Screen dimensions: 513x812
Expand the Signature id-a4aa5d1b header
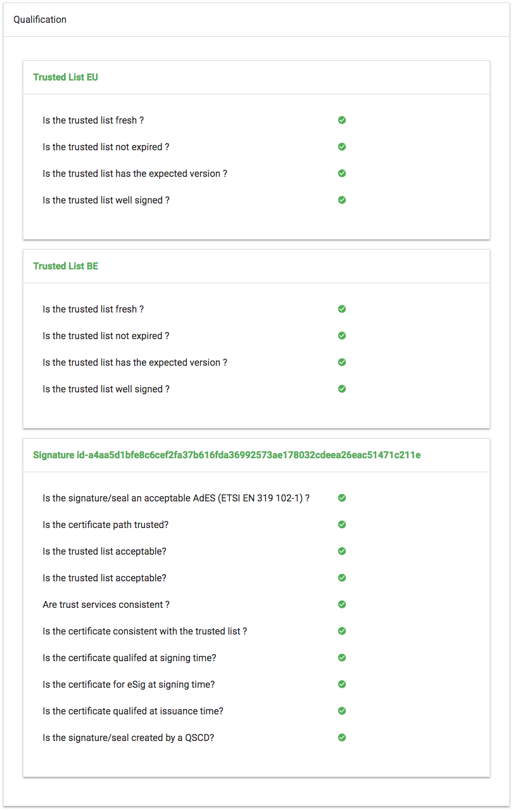(227, 455)
